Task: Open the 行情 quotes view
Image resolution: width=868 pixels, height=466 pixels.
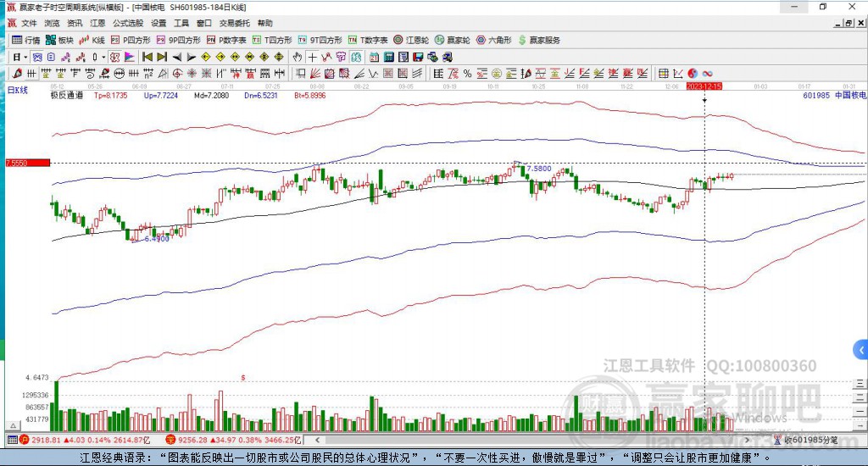Action: (26, 40)
